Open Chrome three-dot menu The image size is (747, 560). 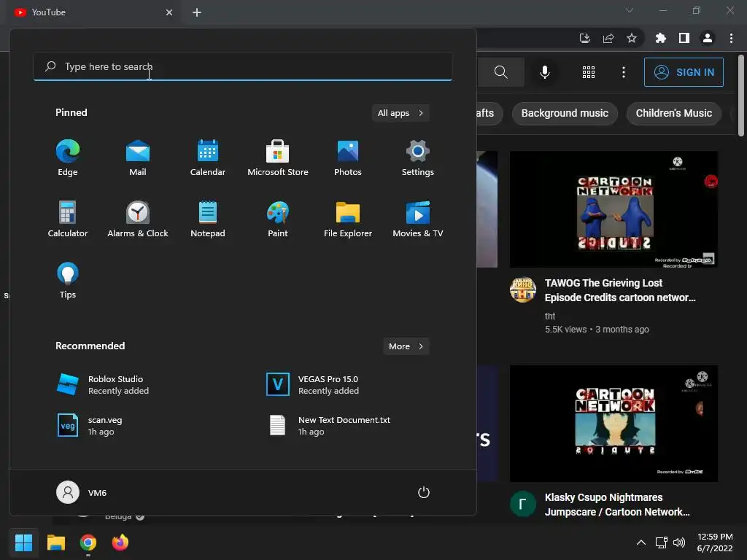731,38
